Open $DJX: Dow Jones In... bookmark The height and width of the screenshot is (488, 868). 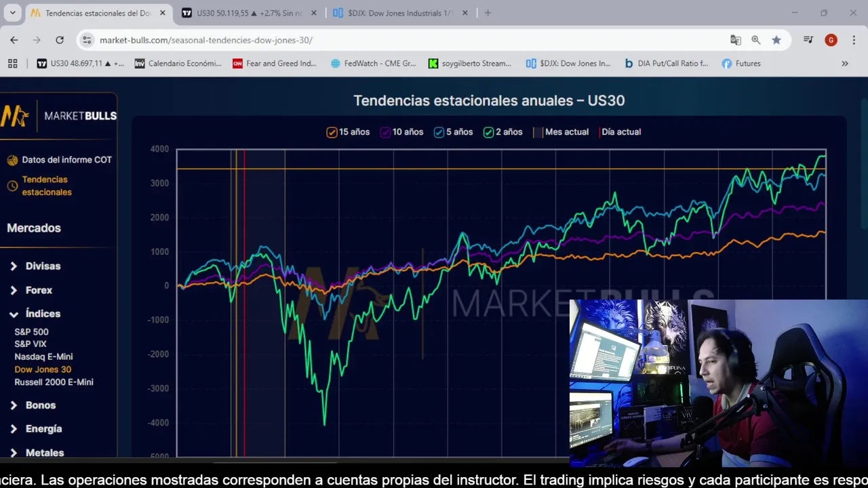coord(568,63)
